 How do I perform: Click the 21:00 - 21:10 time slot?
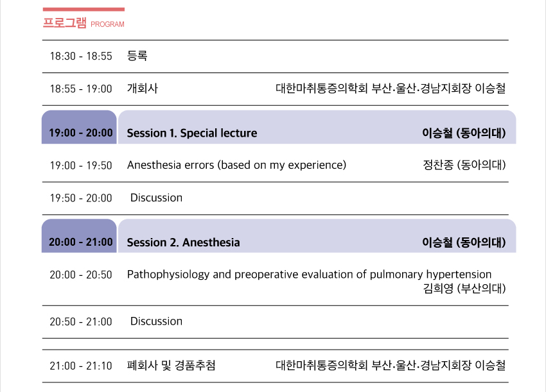(x=81, y=366)
